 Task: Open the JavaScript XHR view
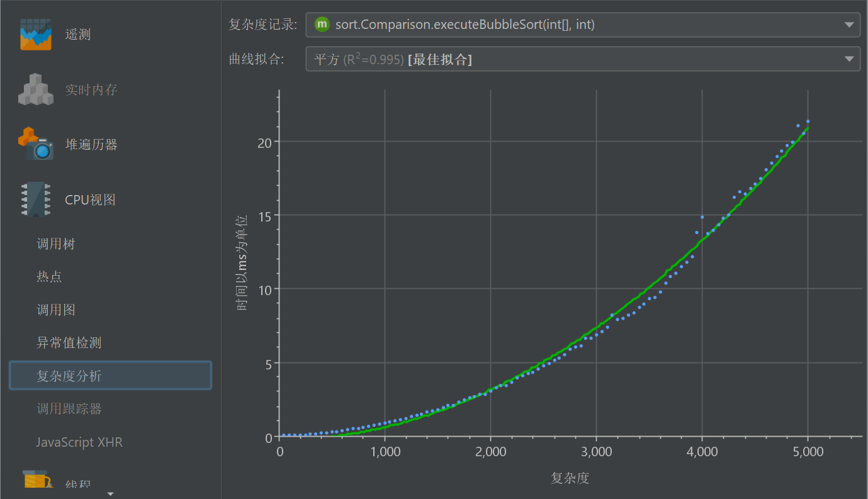(x=79, y=442)
